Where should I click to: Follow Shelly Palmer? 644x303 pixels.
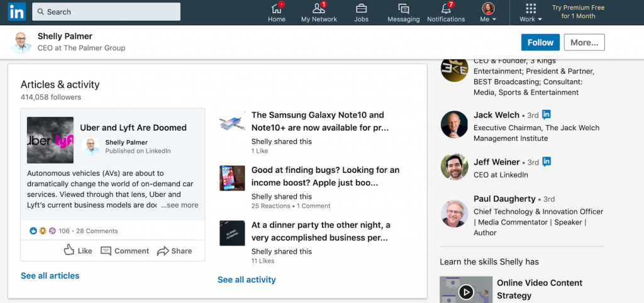click(540, 42)
